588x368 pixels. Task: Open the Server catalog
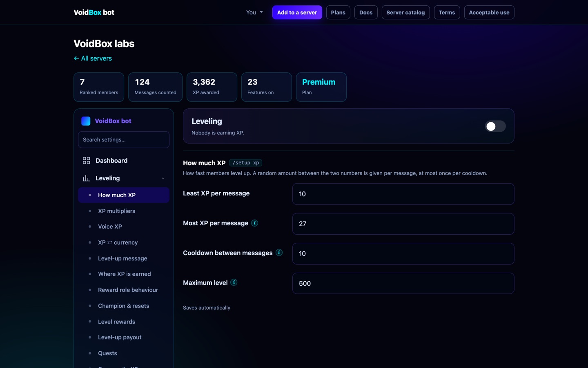click(x=405, y=12)
